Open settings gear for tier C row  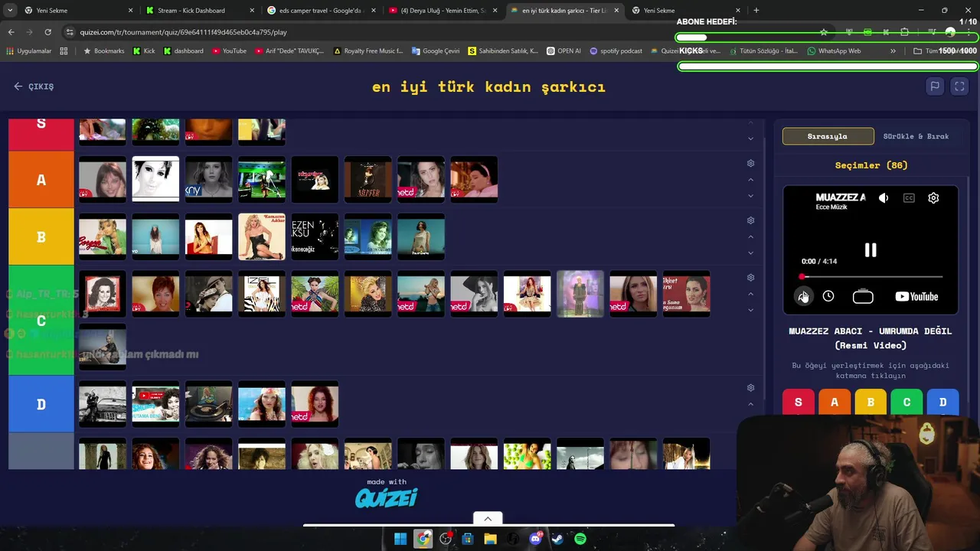(750, 277)
